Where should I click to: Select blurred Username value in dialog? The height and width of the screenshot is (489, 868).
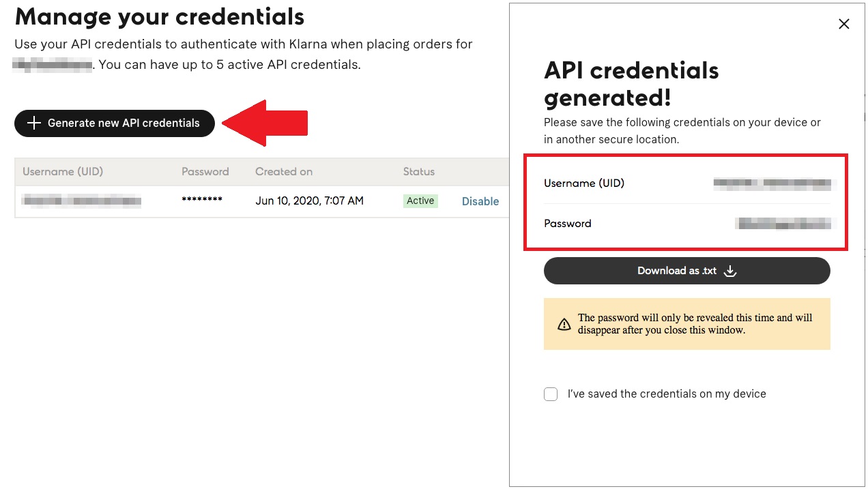point(771,183)
